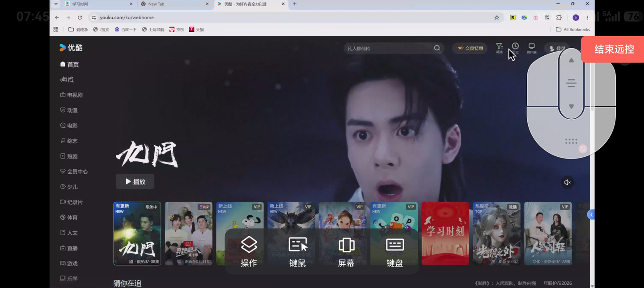Bookmark this page with star icon
Viewport: 644px width, 288px height.
(x=496, y=18)
